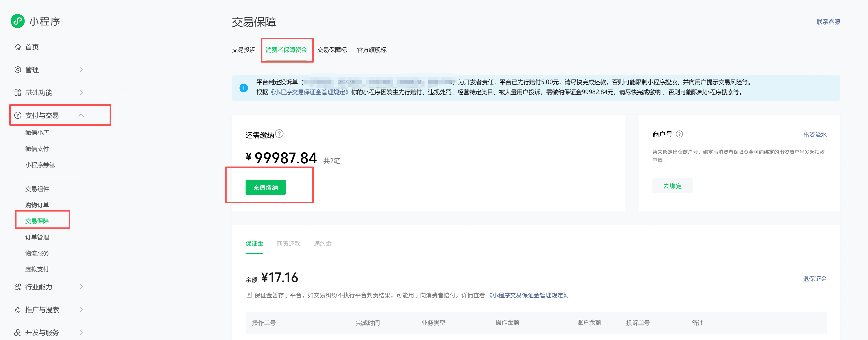Click the yen icon for 支付与交易
The width and height of the screenshot is (868, 340).
[x=17, y=115]
